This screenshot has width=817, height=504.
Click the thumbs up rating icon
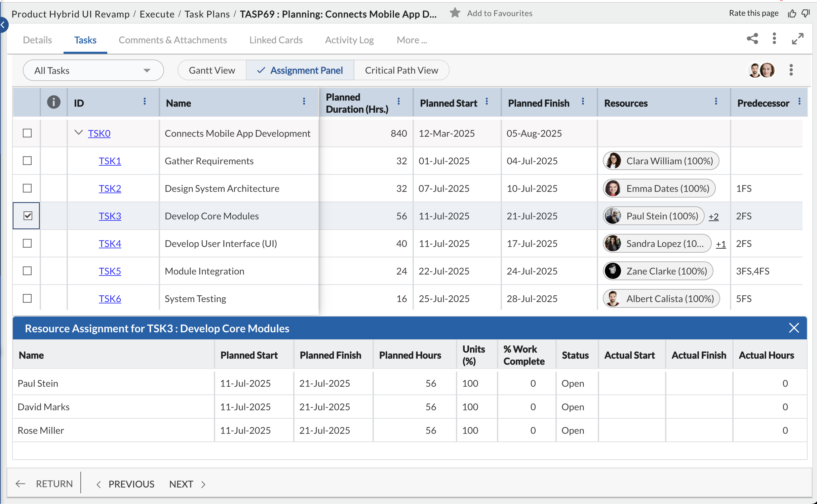point(792,13)
